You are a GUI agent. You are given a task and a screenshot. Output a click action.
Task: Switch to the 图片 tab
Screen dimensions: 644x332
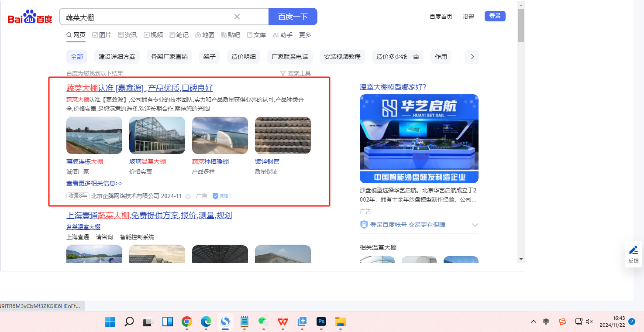pyautogui.click(x=102, y=35)
